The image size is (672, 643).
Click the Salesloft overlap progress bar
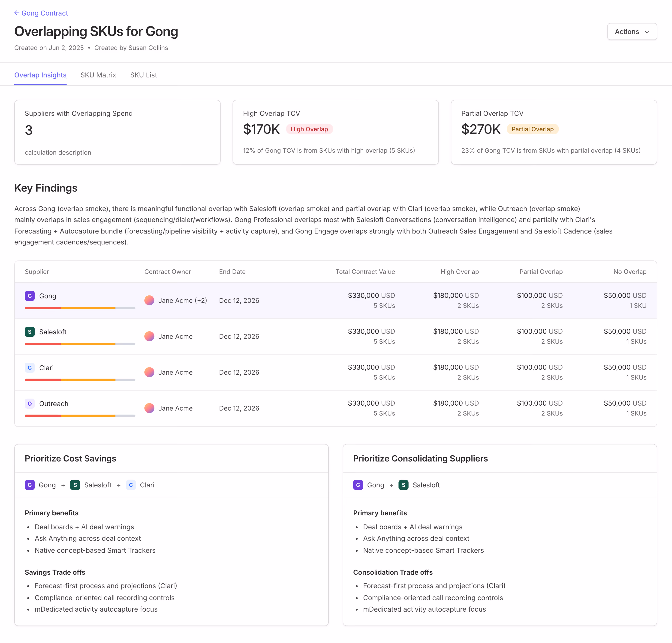(x=80, y=344)
